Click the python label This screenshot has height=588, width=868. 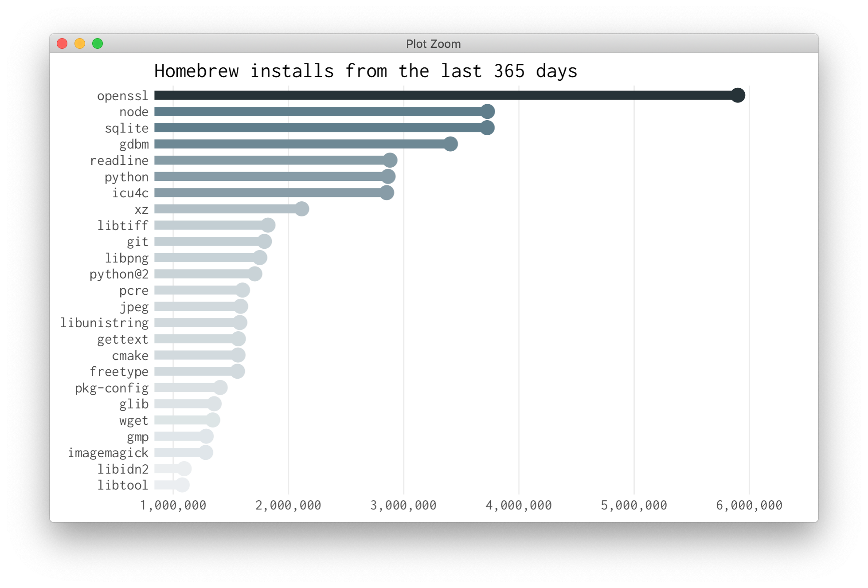click(127, 177)
